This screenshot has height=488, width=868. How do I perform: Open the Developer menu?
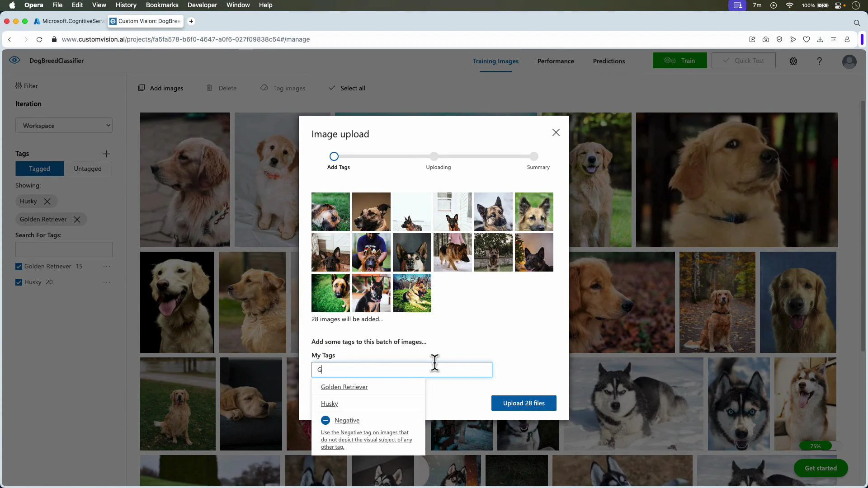pyautogui.click(x=202, y=5)
